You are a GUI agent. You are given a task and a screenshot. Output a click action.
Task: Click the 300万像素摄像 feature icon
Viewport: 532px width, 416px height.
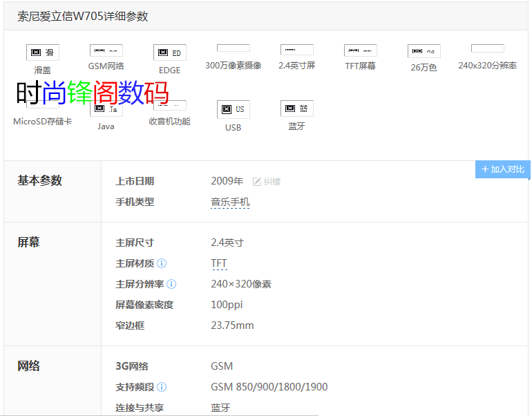point(234,48)
